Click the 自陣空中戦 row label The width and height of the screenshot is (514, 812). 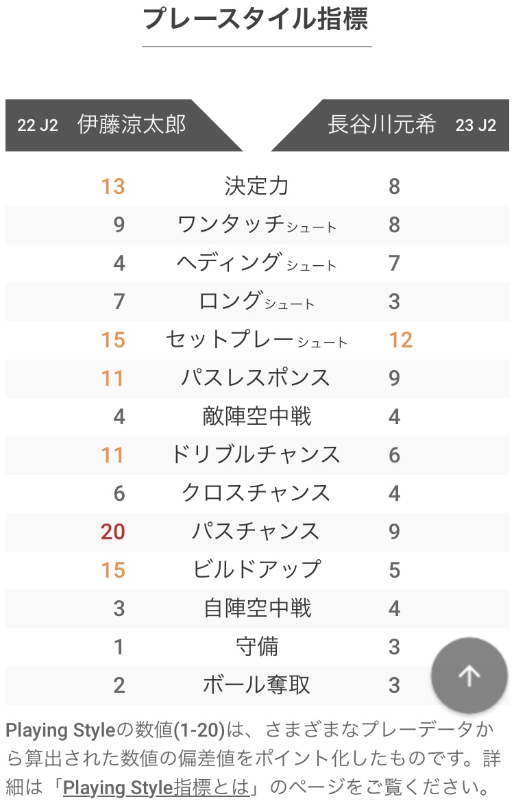(x=257, y=608)
